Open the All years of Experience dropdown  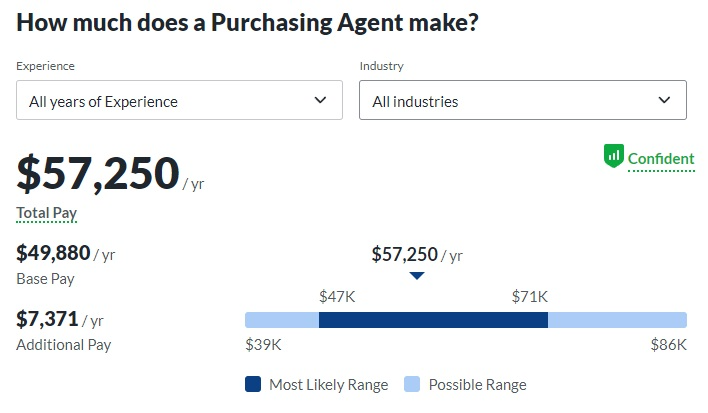pyautogui.click(x=179, y=100)
